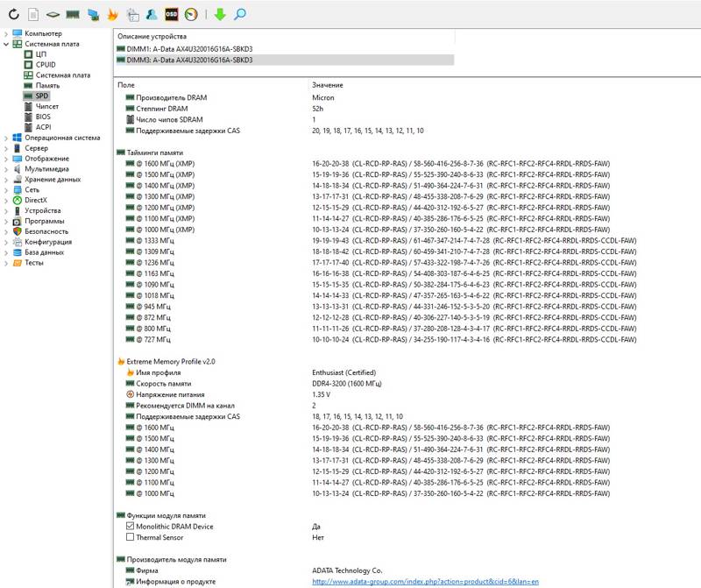The height and width of the screenshot is (588, 701).
Task: Select DIMM1 A-Data device row
Action: pyautogui.click(x=286, y=49)
